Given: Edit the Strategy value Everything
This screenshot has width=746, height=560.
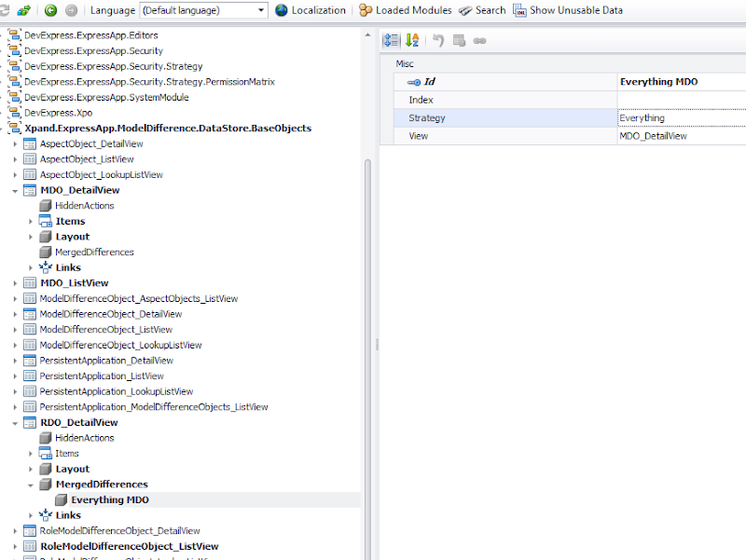Looking at the screenshot, I should click(x=682, y=118).
